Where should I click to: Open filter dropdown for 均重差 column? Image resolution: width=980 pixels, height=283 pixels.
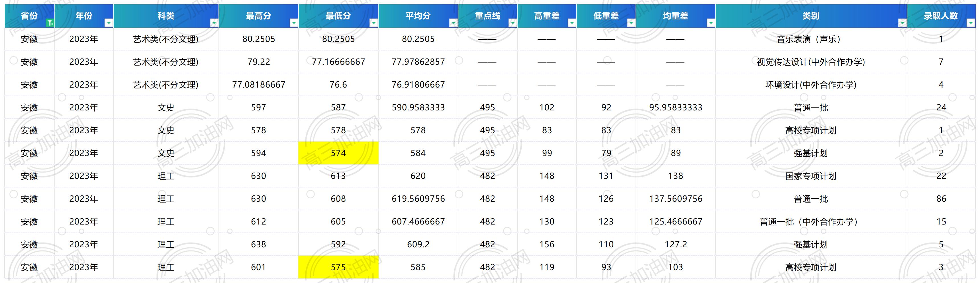[711, 23]
